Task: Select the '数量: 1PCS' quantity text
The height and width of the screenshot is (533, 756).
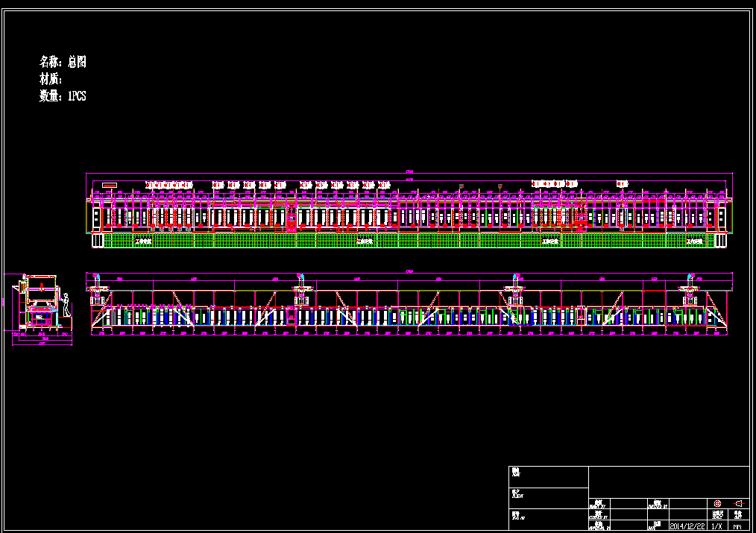Action: (63, 96)
